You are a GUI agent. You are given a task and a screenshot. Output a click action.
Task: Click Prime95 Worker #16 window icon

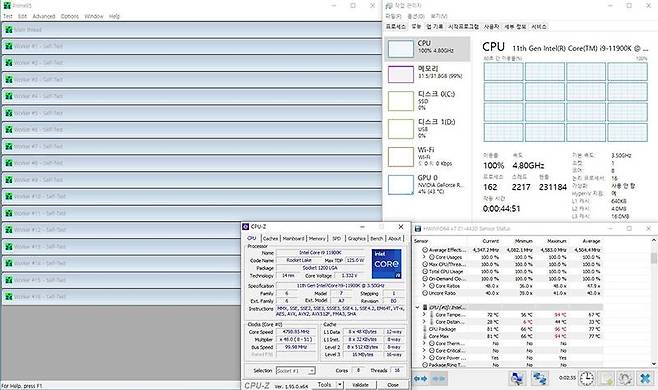click(x=8, y=297)
